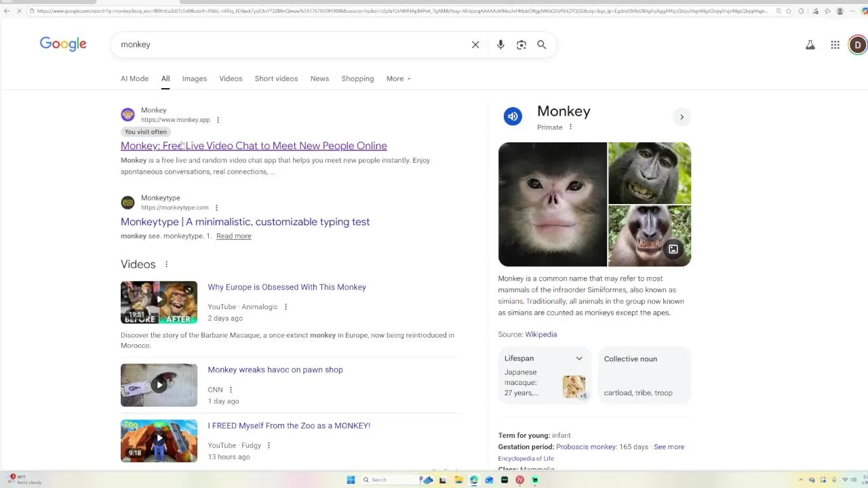Open Encyclopedia of Life link
Image resolution: width=868 pixels, height=488 pixels.
(526, 459)
